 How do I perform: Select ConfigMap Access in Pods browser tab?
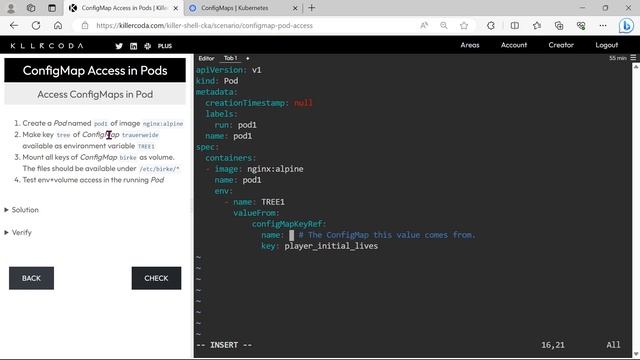[124, 8]
